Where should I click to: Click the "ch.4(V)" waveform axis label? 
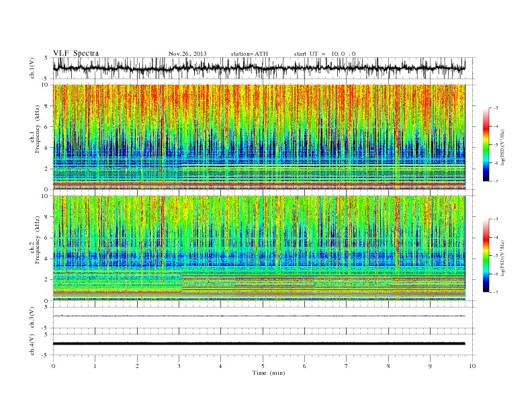click(32, 345)
